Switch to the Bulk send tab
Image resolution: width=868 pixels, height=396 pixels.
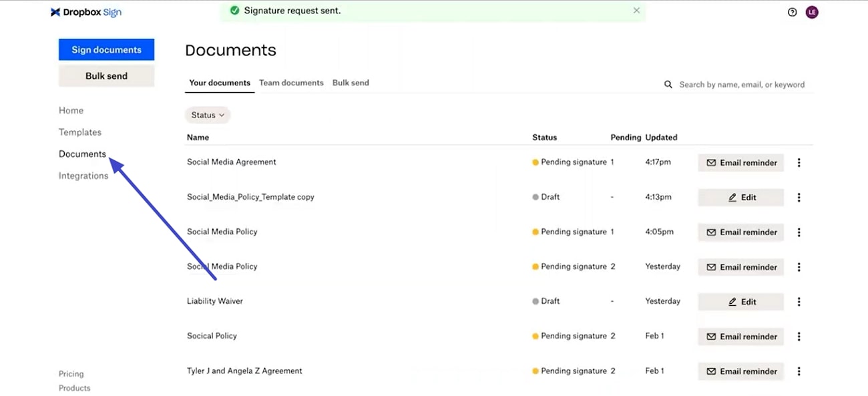click(x=351, y=82)
